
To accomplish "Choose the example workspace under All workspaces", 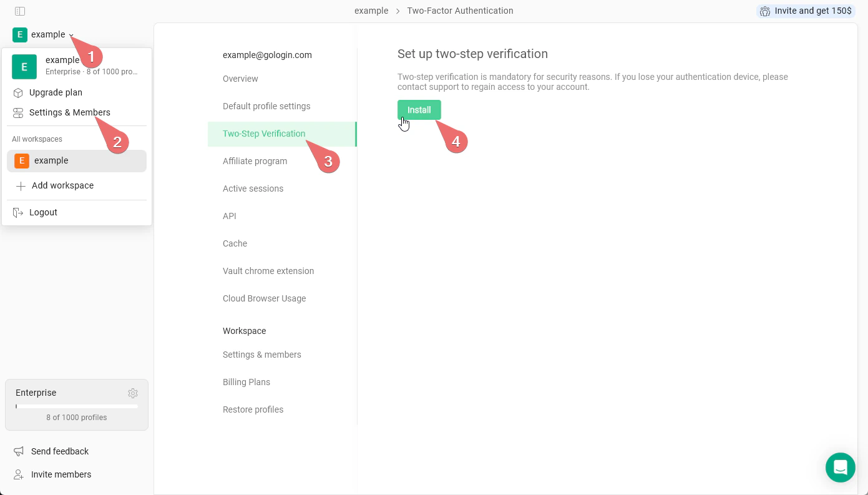I will [51, 160].
